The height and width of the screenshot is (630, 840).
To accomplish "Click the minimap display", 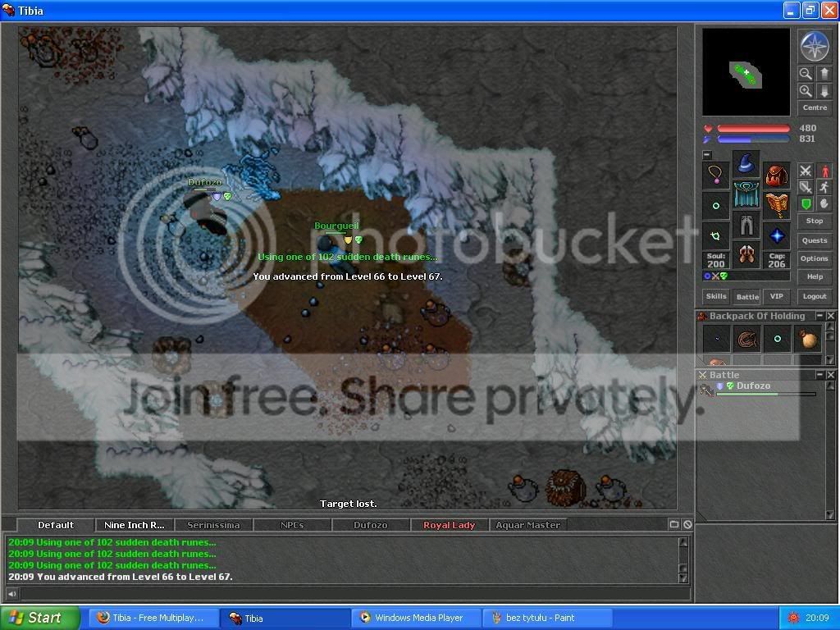I will point(746,72).
